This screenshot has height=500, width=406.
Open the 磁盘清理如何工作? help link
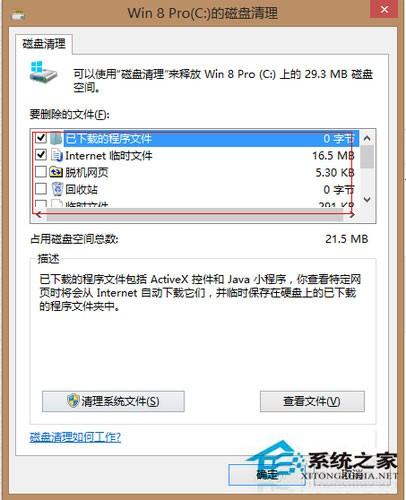point(75,437)
